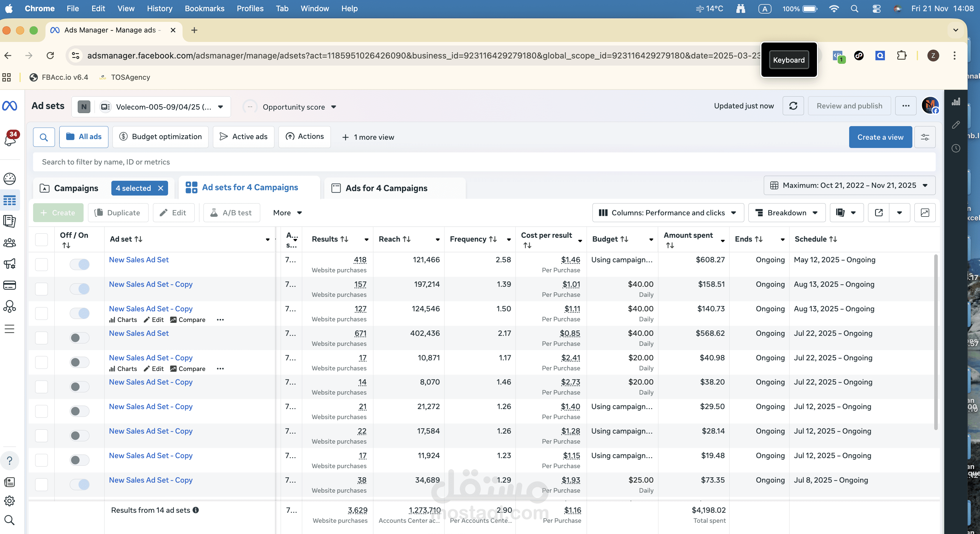
Task: Click the Duplicate button
Action: (118, 213)
